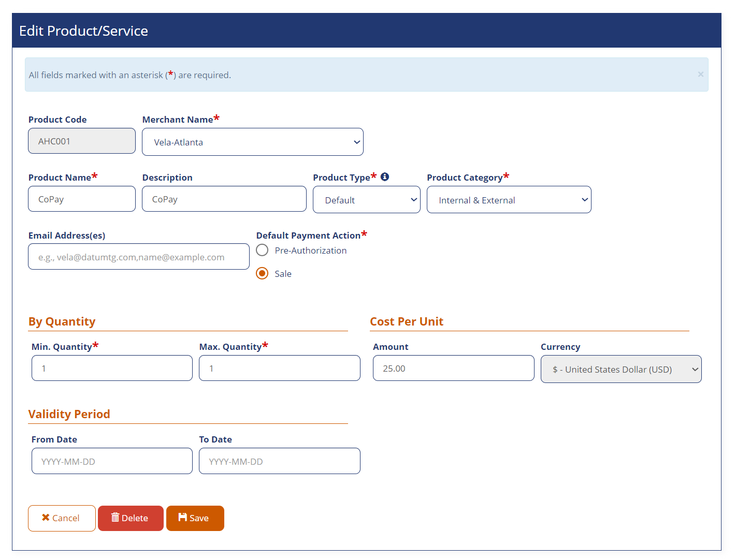Focus the Description text field
This screenshot has width=736, height=560.
tap(224, 199)
